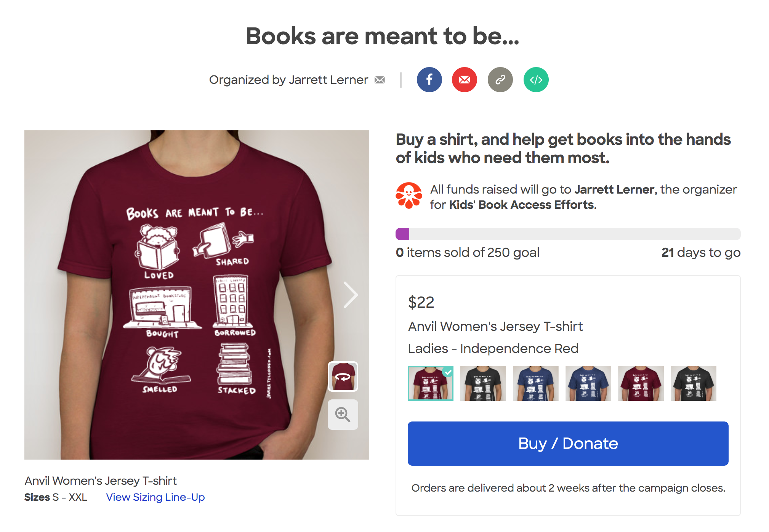Select the Ladies Independence Red shirt swatch

pyautogui.click(x=430, y=383)
